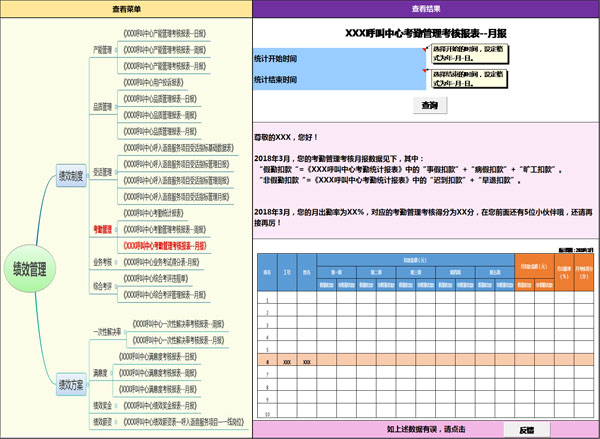Click the 查看结果 header
This screenshot has width=600, height=439.
(426, 9)
